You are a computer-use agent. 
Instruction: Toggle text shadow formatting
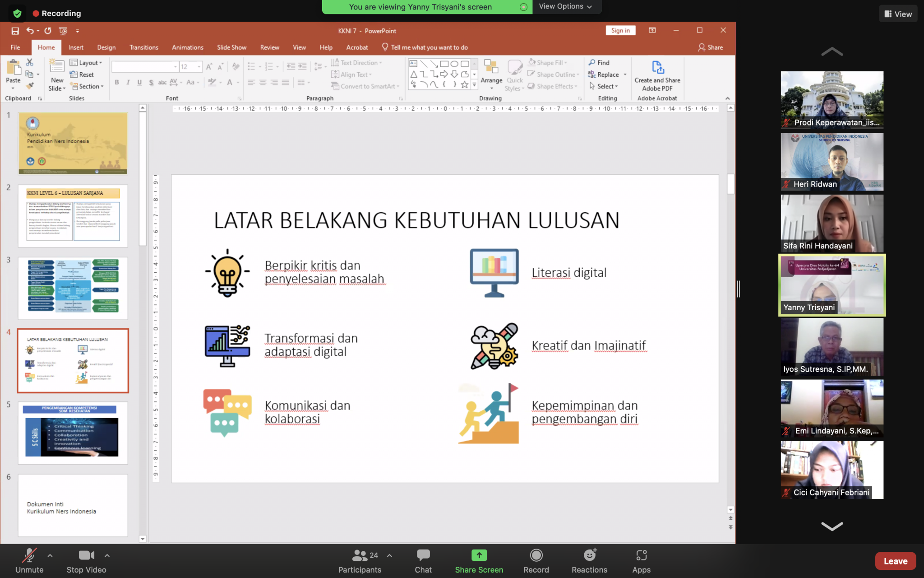coord(151,82)
